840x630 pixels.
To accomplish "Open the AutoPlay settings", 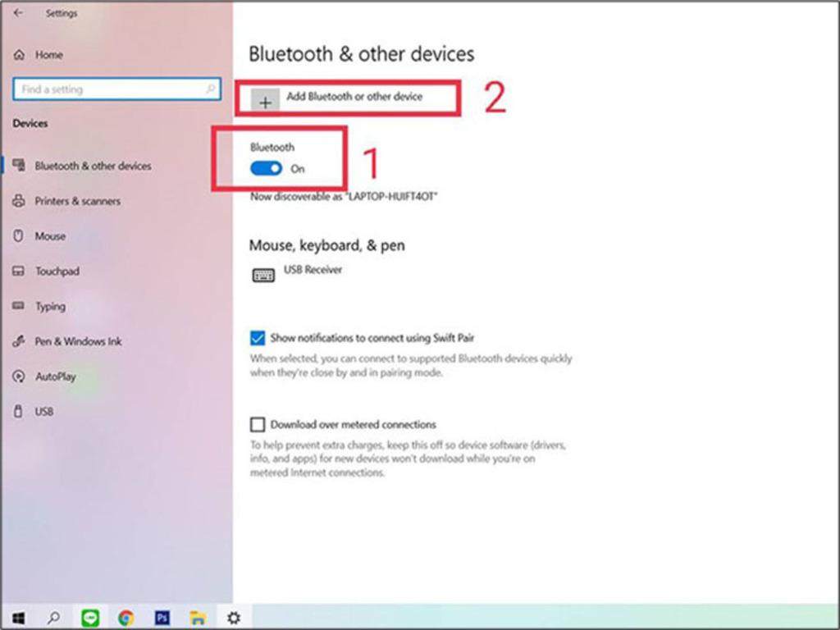I will [x=55, y=377].
